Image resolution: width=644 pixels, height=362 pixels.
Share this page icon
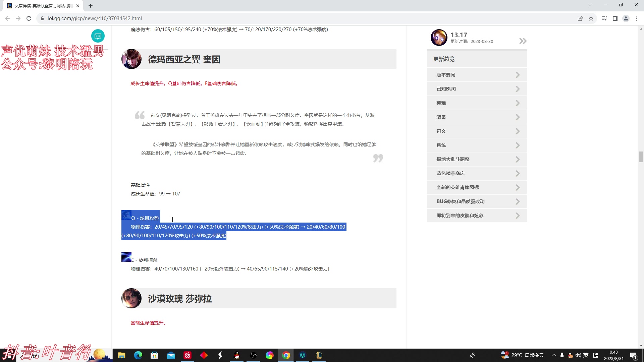pos(580,18)
